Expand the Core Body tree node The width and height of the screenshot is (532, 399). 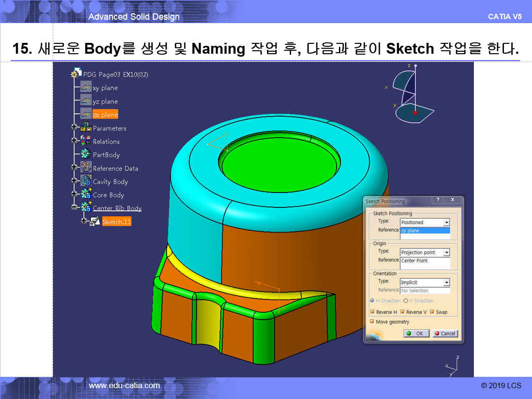[x=74, y=195]
